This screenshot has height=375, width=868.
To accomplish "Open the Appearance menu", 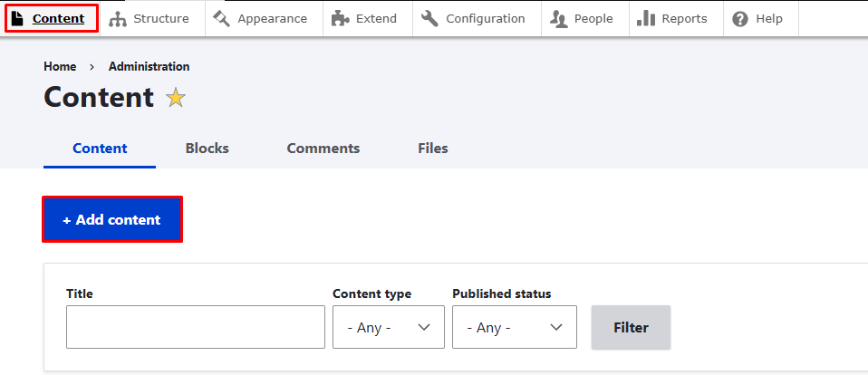I will click(x=264, y=19).
